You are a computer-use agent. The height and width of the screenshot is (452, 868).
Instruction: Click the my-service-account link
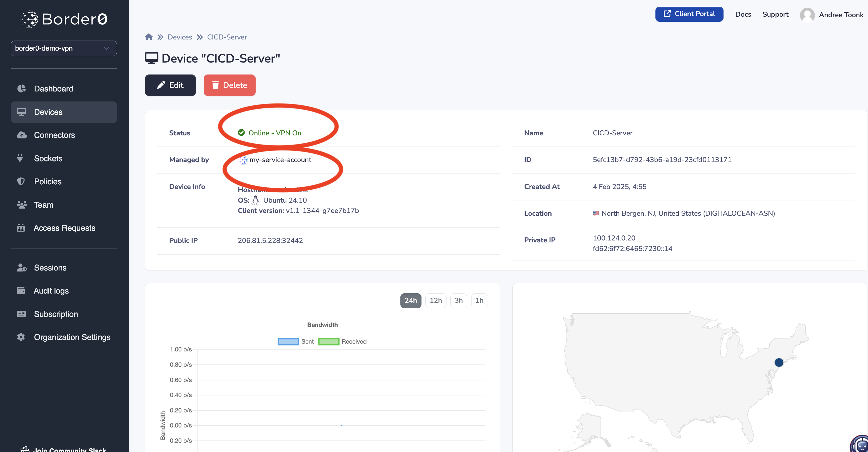[280, 160]
